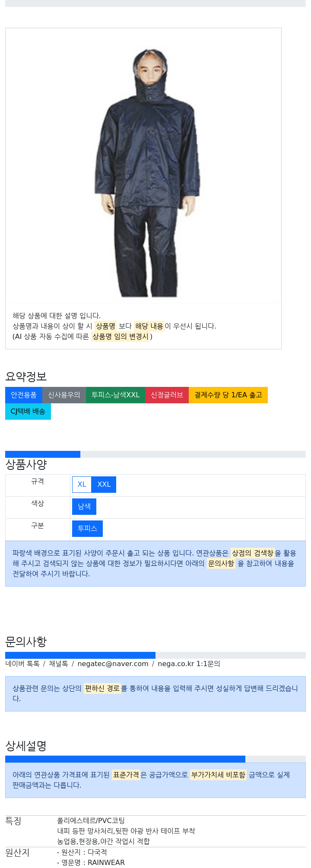Click the highlighted 표준가격 text
The height and width of the screenshot is (868, 311).
tap(126, 775)
